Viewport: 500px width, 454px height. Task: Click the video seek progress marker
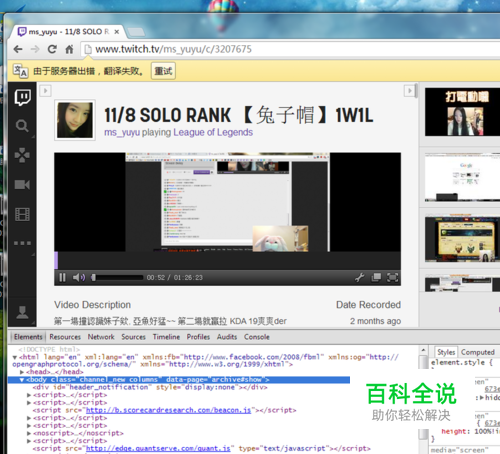(x=56, y=260)
